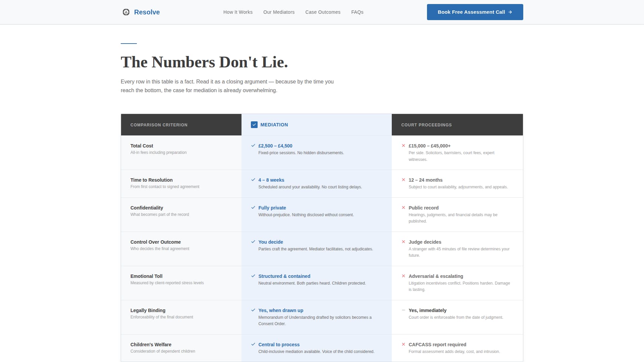Navigate to Our Mediators
The image size is (644, 362).
[x=279, y=12]
